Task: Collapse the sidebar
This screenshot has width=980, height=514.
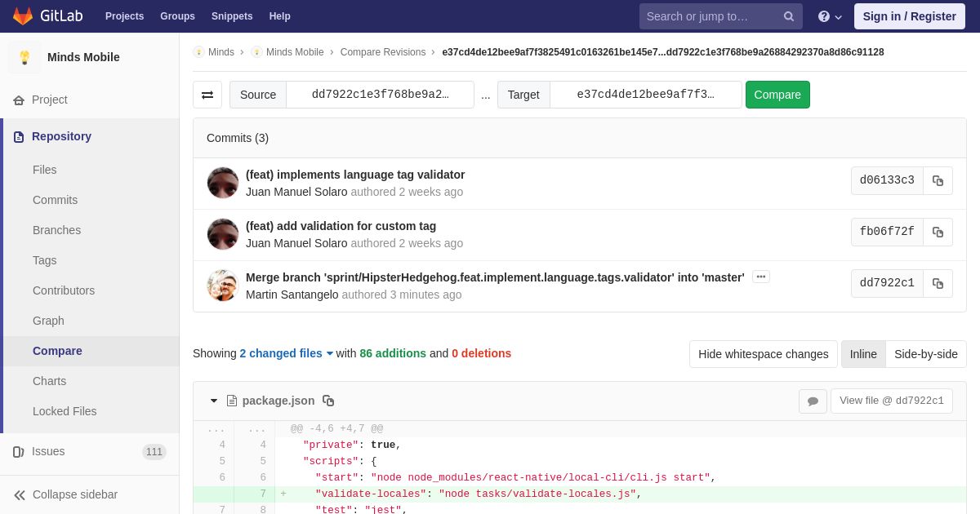Action: click(x=65, y=494)
